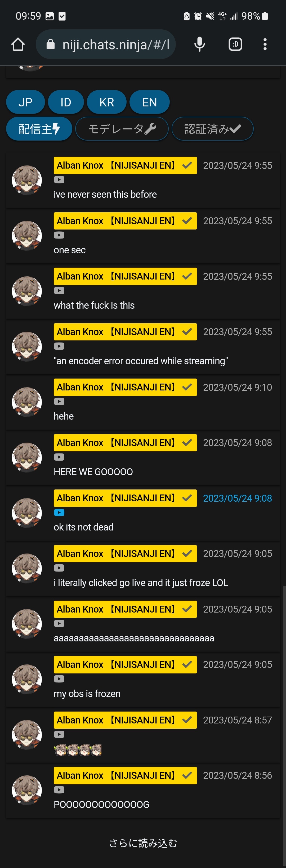Toggle the モデレータ moderator filter
Viewport: 286px width, 868px height.
pyautogui.click(x=122, y=129)
